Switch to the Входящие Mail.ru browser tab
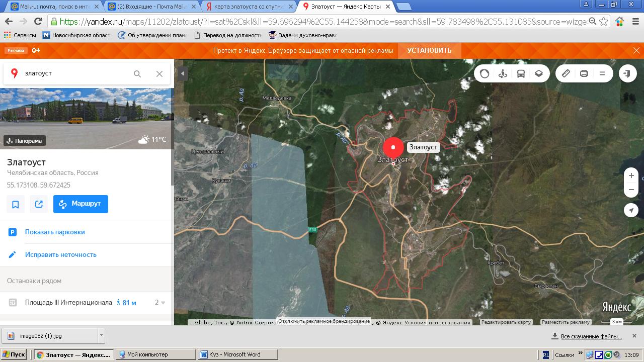 coord(151,7)
